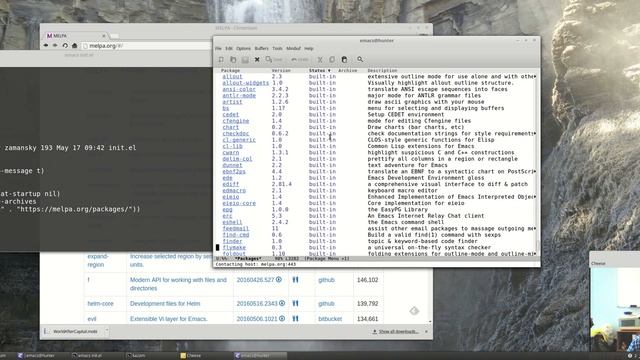The image size is (640, 360).
Task: Click the Copy icon in Emacs toolbar
Action: point(332,60)
